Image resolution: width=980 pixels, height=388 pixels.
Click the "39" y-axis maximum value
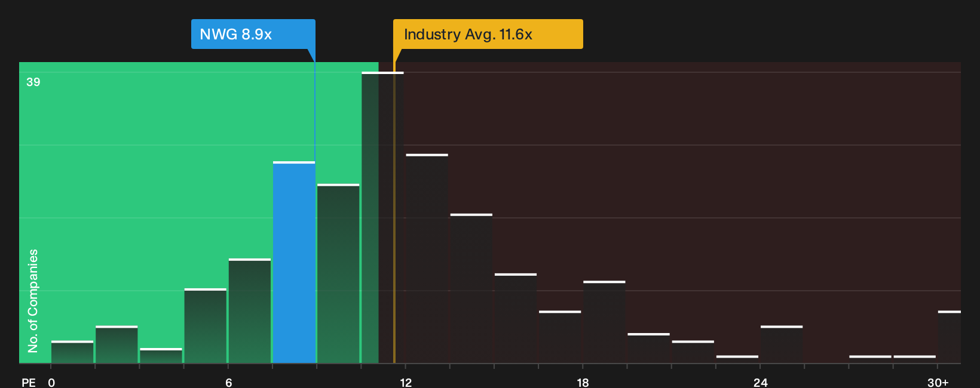[33, 82]
